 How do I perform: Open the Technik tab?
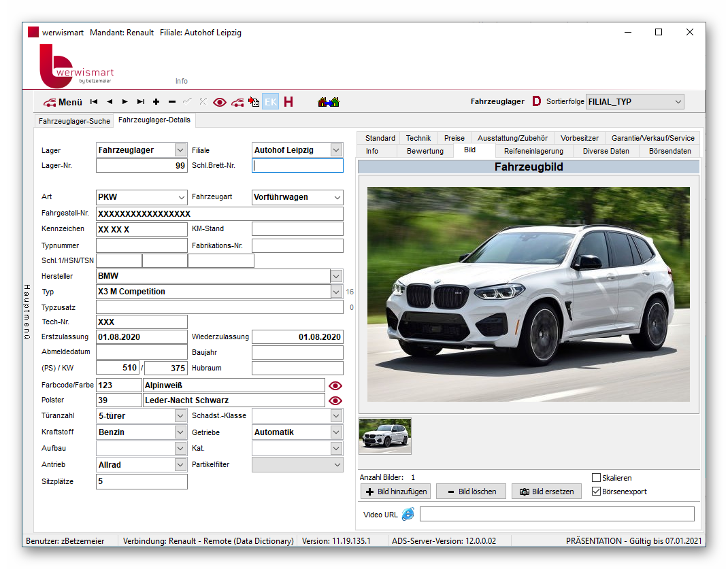click(418, 138)
